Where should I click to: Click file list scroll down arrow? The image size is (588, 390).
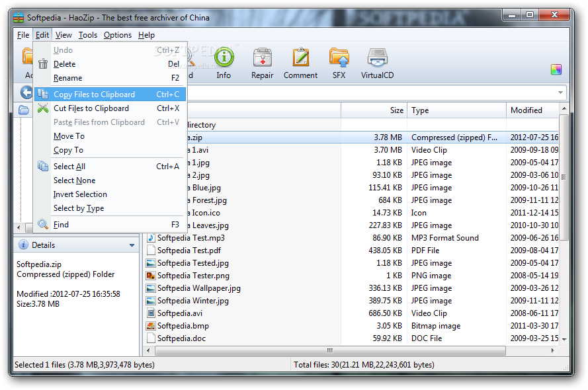point(564,339)
